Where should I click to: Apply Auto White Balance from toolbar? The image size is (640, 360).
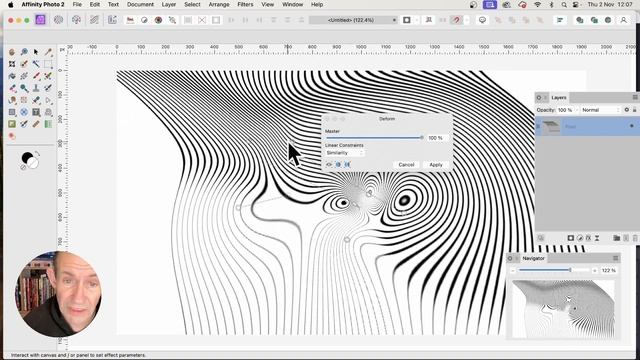[x=172, y=20]
